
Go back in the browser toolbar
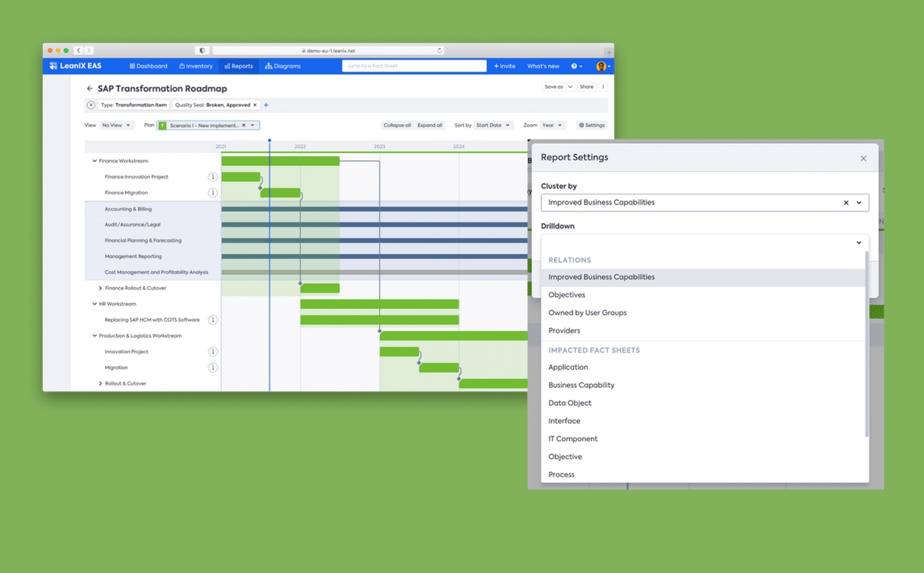pos(79,51)
